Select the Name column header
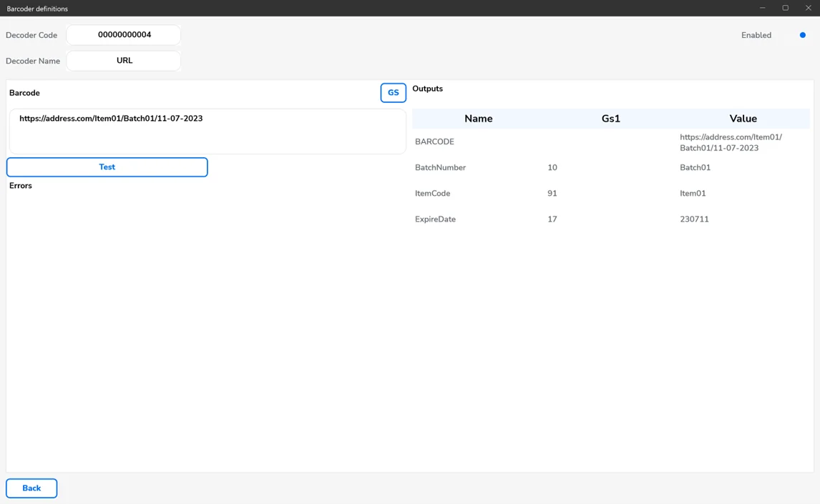 (478, 119)
